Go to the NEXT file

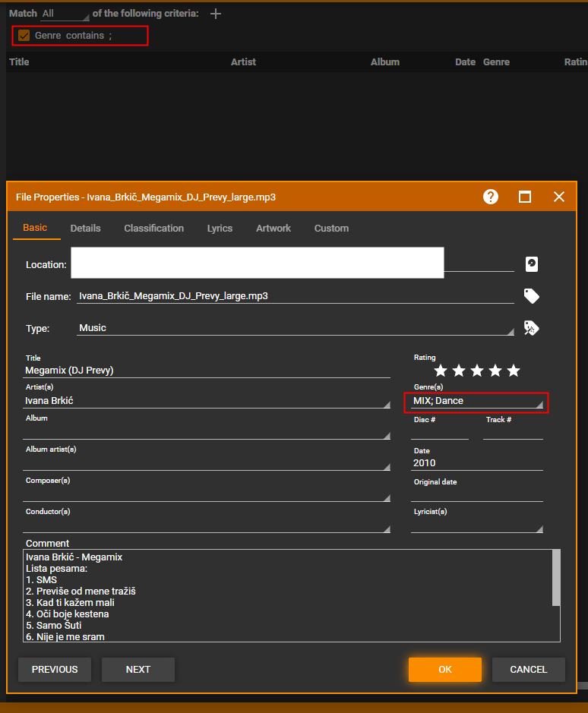[138, 669]
